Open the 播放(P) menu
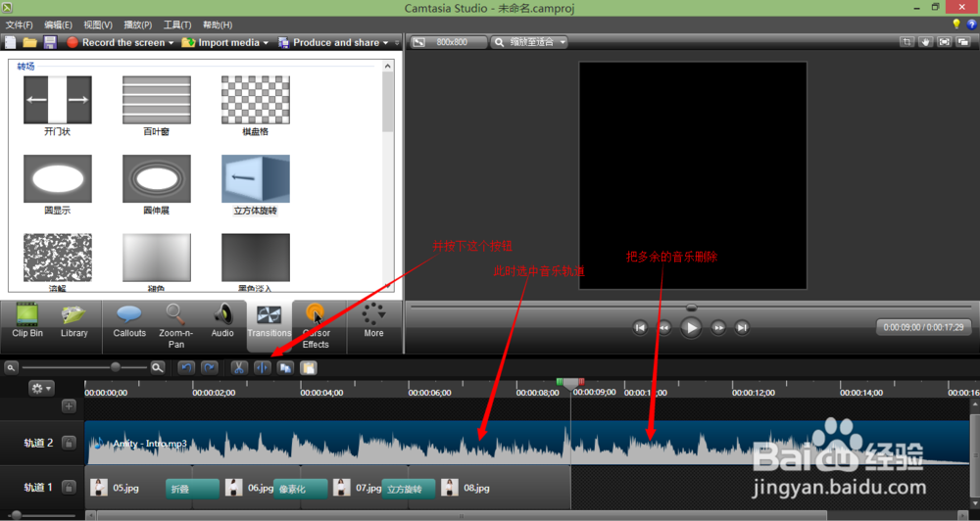This screenshot has height=521, width=980. 137,25
